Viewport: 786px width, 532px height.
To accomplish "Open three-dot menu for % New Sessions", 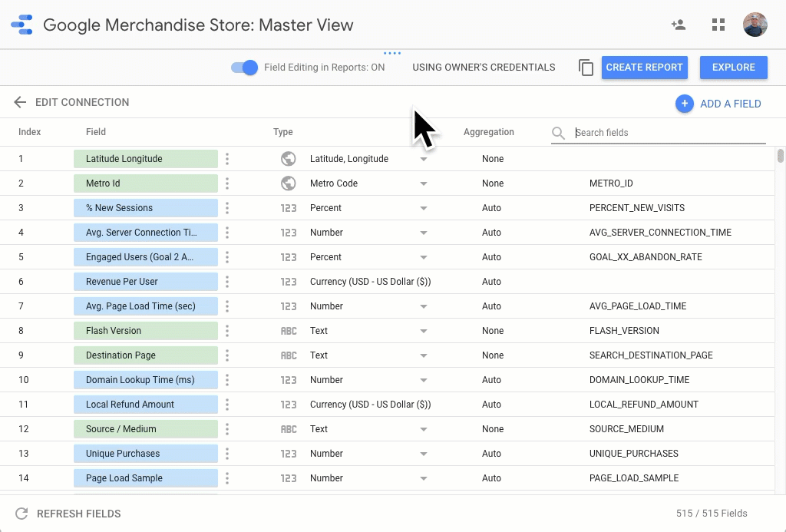I will (x=227, y=208).
